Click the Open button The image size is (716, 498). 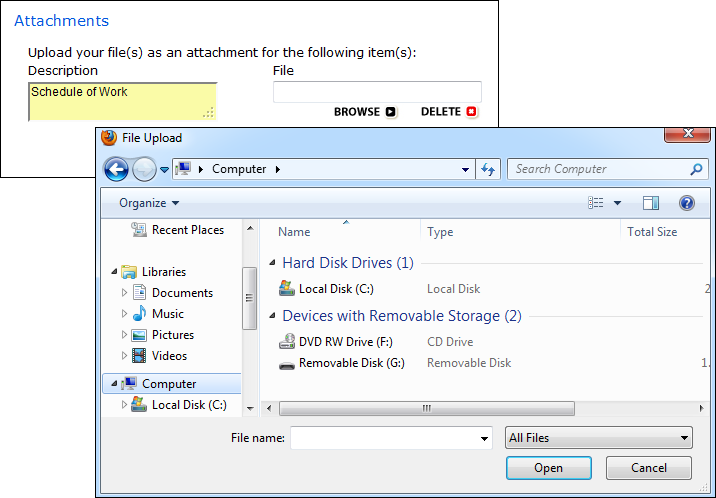pos(548,468)
